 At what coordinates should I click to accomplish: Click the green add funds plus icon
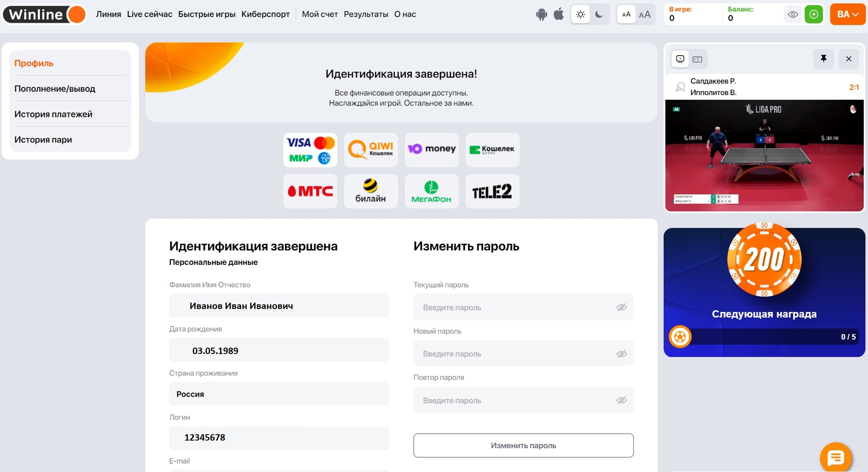coord(813,14)
